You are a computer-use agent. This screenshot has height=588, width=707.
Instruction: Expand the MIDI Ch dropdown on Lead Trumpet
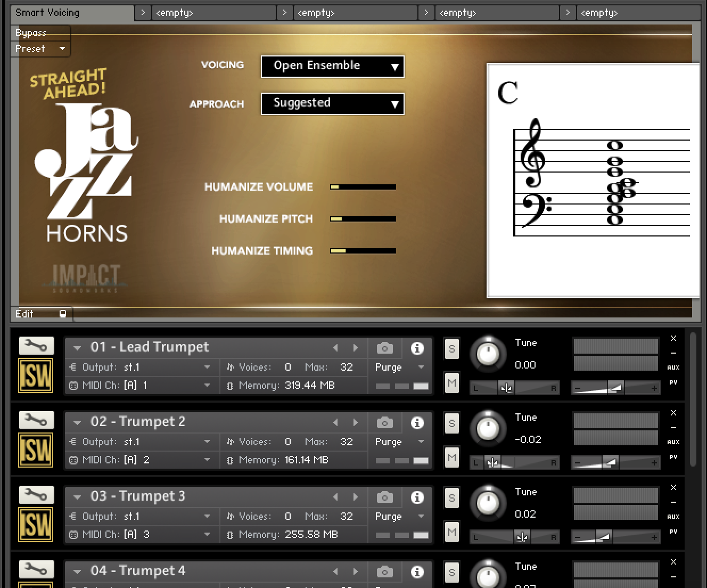pos(208,385)
